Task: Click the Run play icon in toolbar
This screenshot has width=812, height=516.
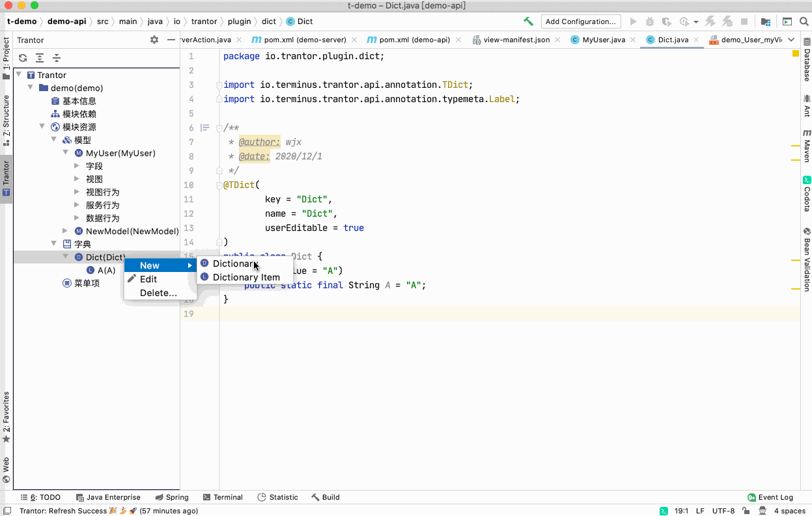Action: point(633,21)
